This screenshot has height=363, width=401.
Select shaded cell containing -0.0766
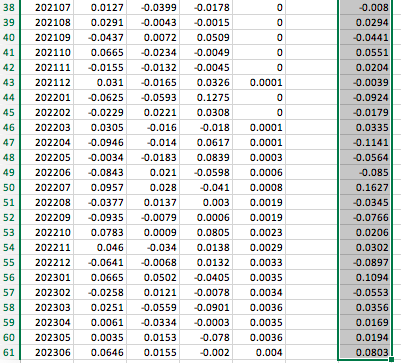pos(365,217)
